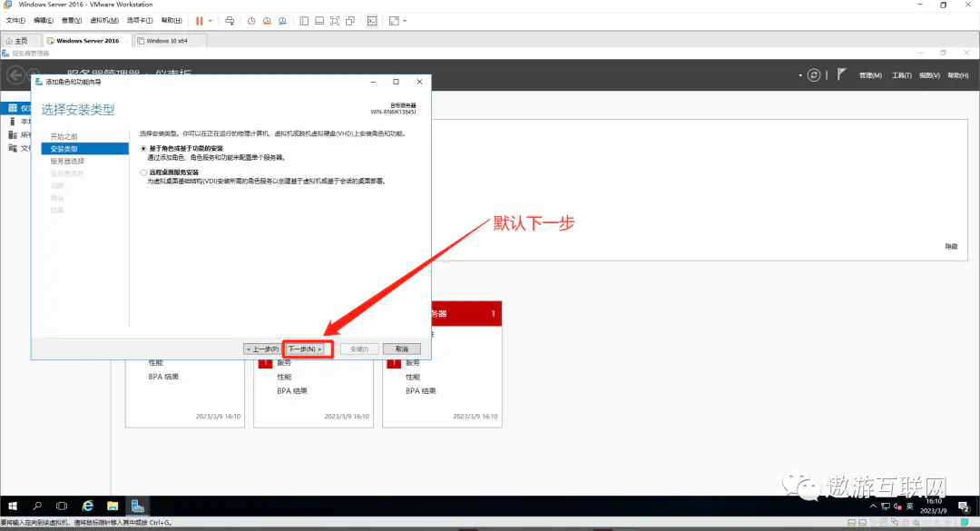Select 安装类型 step in wizard sidebar
This screenshot has height=531, width=980.
tap(85, 149)
